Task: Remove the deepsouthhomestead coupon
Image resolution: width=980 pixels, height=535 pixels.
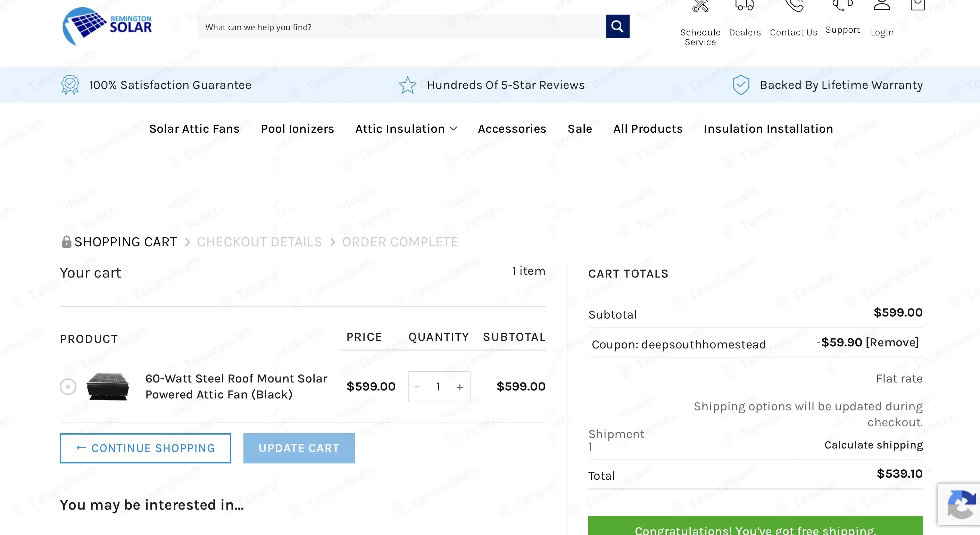Action: (892, 343)
